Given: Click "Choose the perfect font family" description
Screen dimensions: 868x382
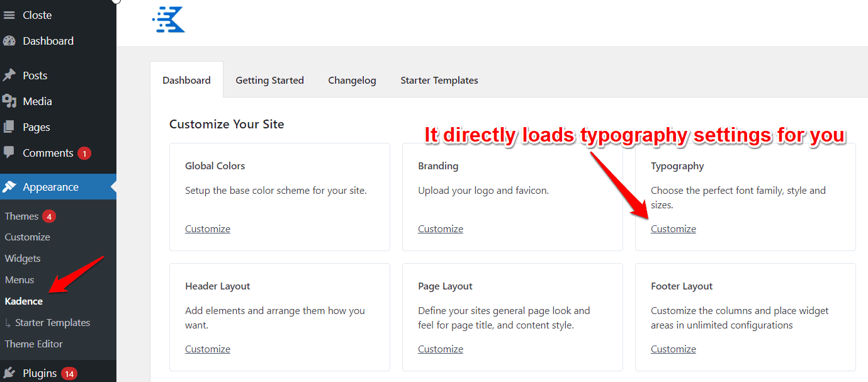Looking at the screenshot, I should tap(738, 198).
